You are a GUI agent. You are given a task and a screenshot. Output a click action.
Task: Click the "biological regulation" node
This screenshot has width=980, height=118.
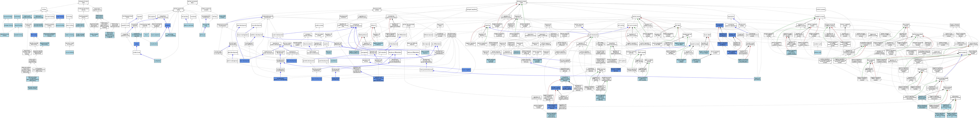(x=472, y=9)
